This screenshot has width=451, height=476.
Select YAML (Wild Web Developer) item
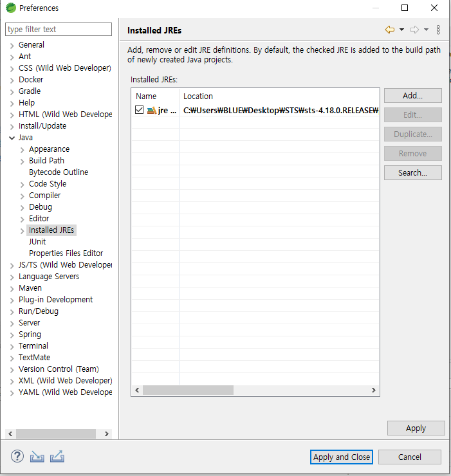(65, 392)
